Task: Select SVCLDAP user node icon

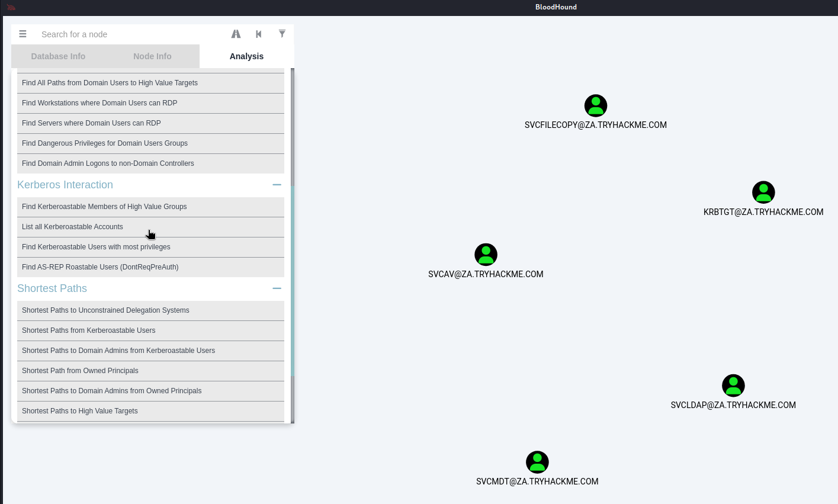Action: click(733, 386)
